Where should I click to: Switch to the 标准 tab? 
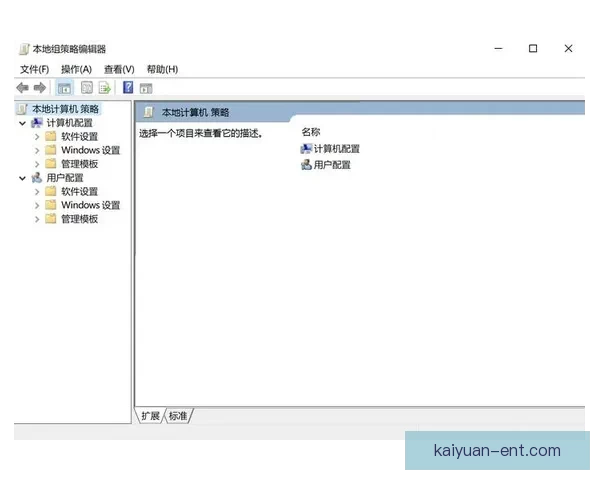178,416
